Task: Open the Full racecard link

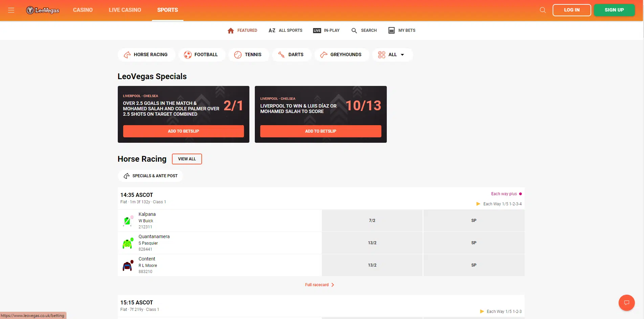Action: click(320, 285)
